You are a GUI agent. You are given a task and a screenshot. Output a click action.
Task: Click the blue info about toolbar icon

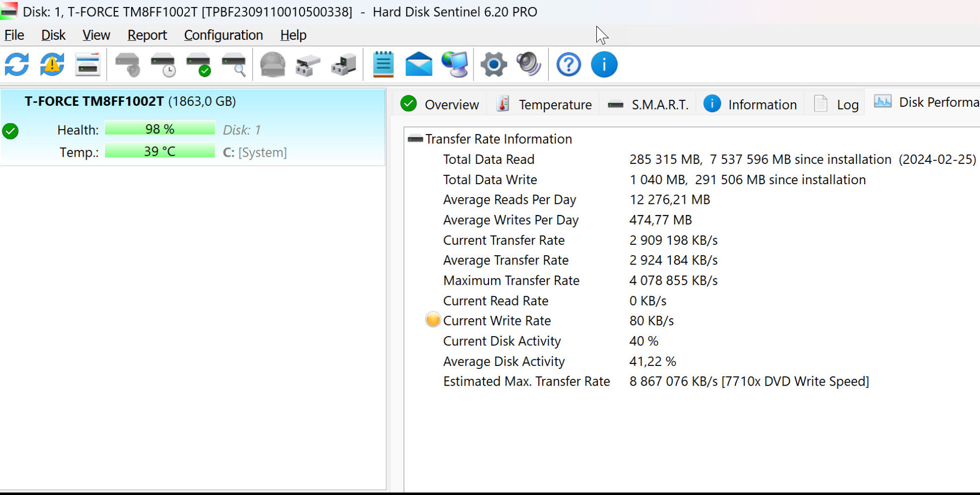[x=604, y=65]
